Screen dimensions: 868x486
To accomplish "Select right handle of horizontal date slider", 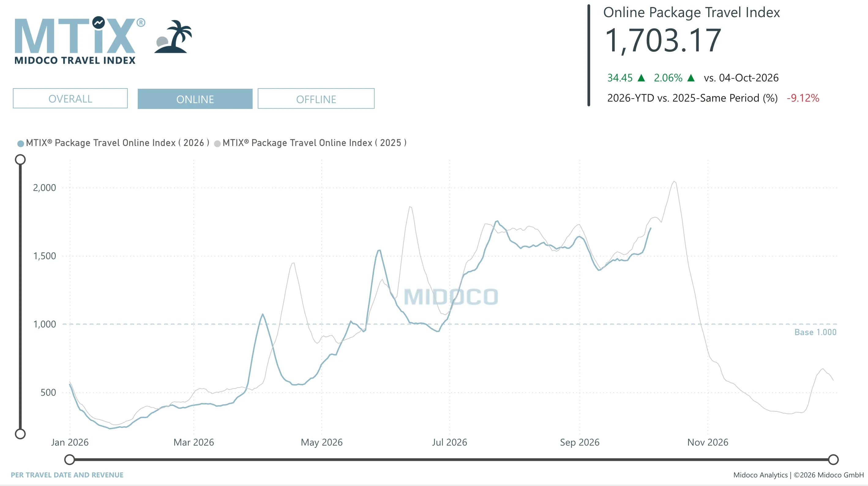I will point(833,459).
